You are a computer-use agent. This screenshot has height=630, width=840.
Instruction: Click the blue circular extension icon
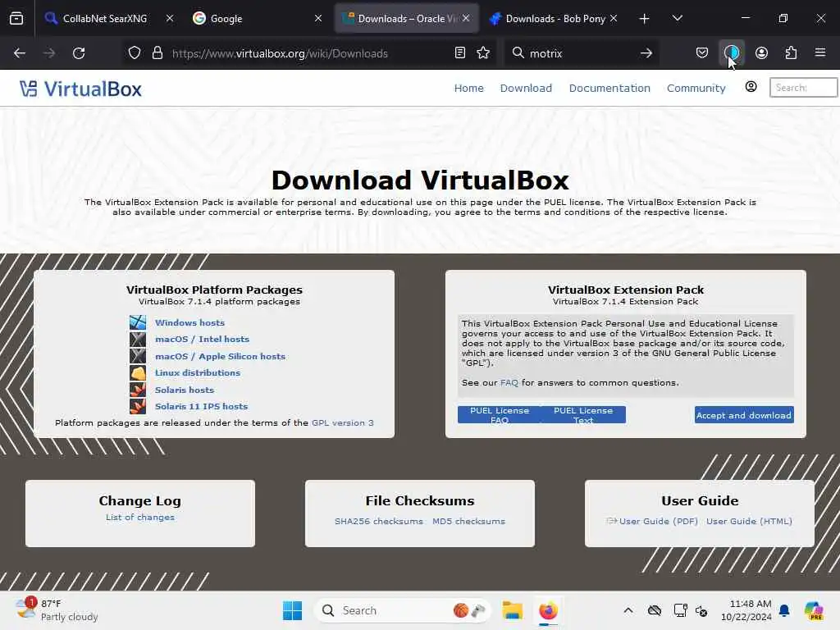(x=731, y=53)
